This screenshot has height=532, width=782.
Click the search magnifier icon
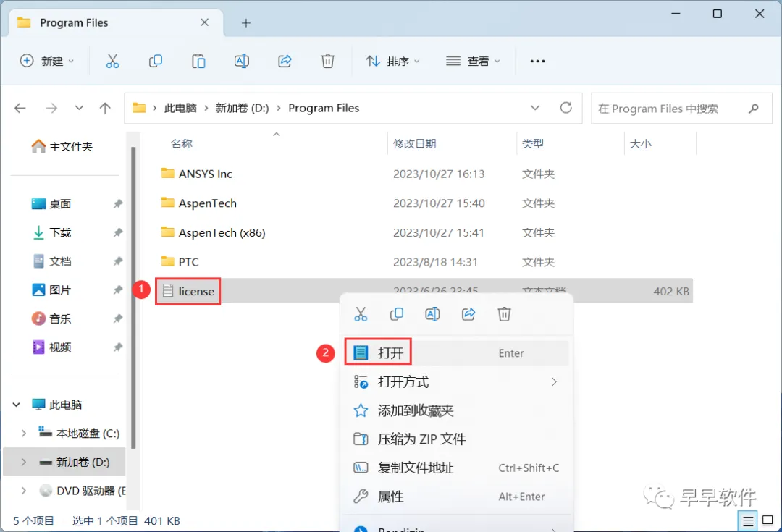pyautogui.click(x=754, y=108)
